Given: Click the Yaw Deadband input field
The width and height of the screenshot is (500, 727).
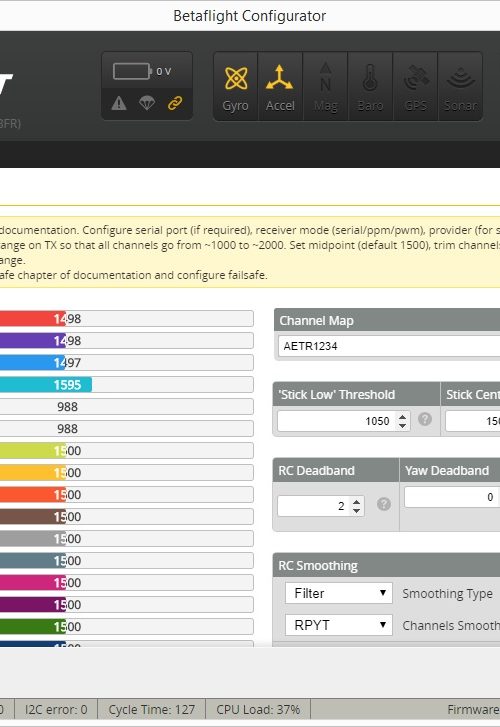Looking at the screenshot, I should point(452,497).
